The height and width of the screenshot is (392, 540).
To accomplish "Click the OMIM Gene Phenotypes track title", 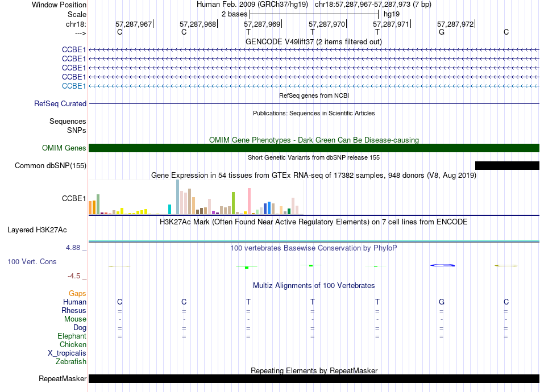I will click(314, 140).
